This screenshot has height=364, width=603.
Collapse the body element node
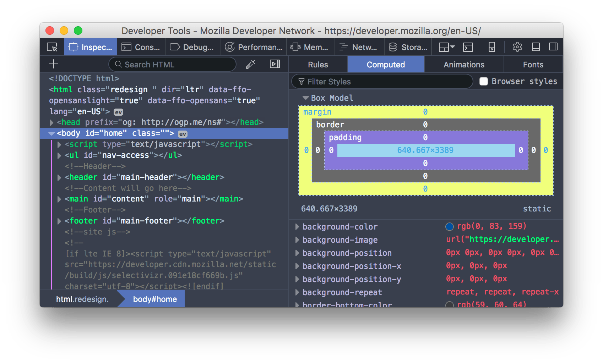(51, 133)
